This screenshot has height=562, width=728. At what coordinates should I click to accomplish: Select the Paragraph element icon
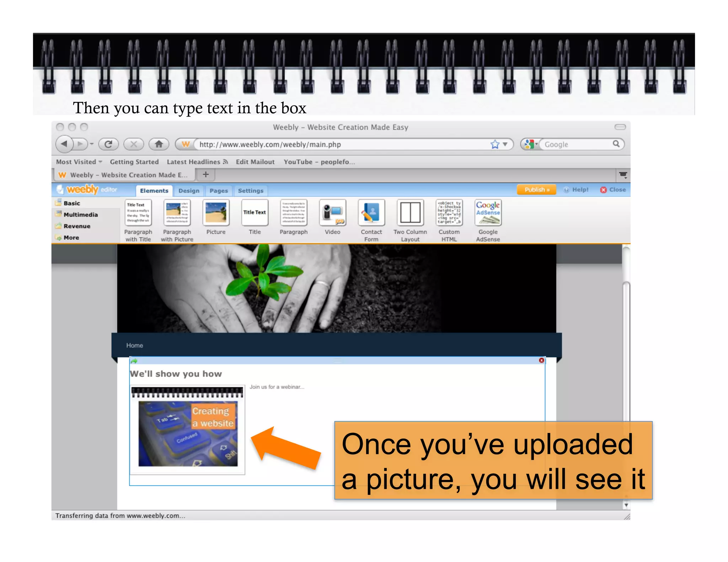click(x=294, y=212)
